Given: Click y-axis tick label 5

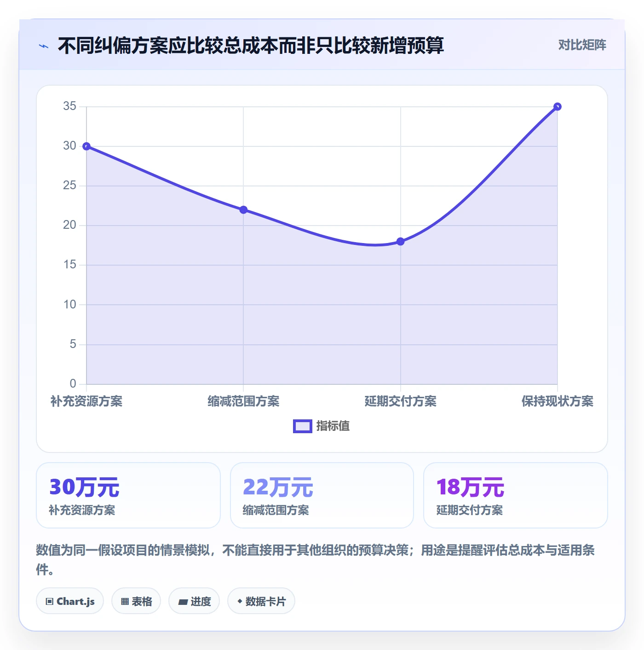Looking at the screenshot, I should pyautogui.click(x=73, y=344).
